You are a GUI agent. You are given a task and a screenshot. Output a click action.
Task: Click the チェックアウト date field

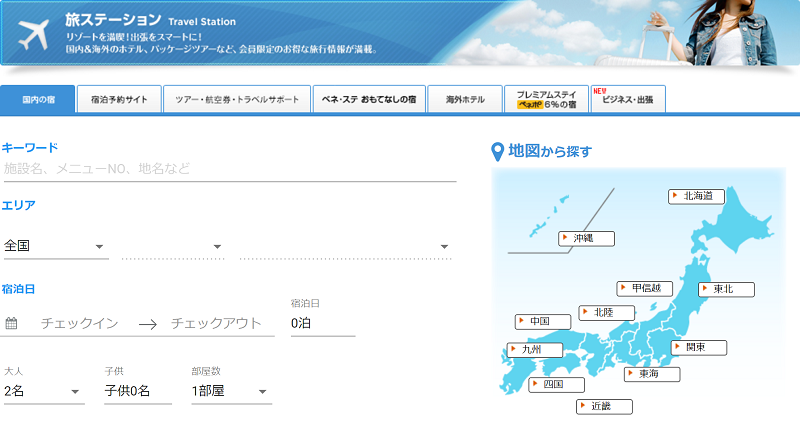tap(216, 323)
